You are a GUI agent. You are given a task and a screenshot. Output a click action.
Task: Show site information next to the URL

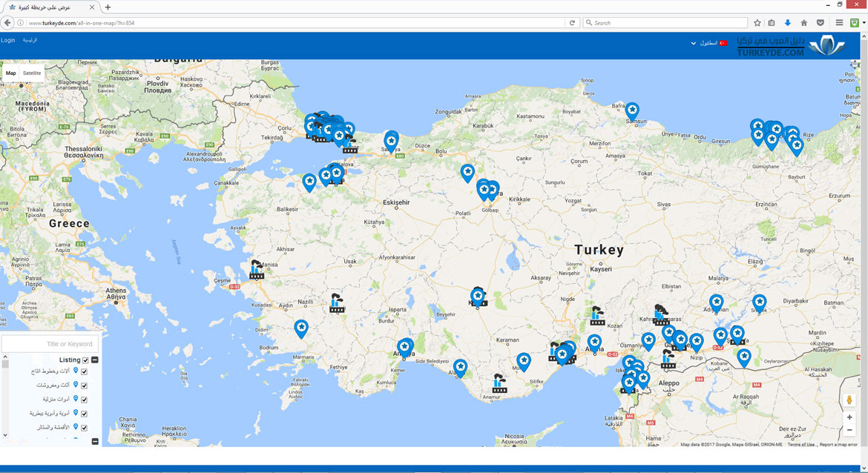point(21,23)
